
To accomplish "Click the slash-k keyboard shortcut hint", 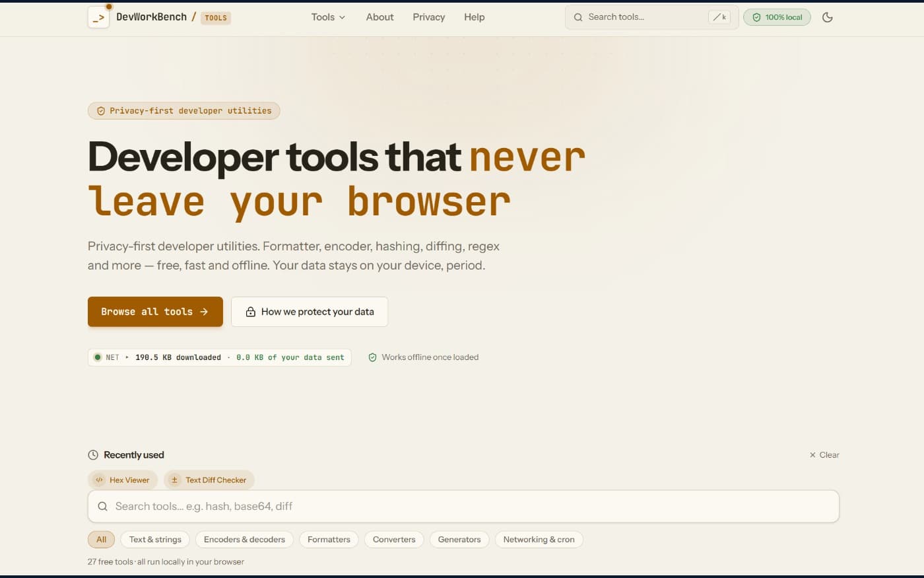I will click(719, 17).
